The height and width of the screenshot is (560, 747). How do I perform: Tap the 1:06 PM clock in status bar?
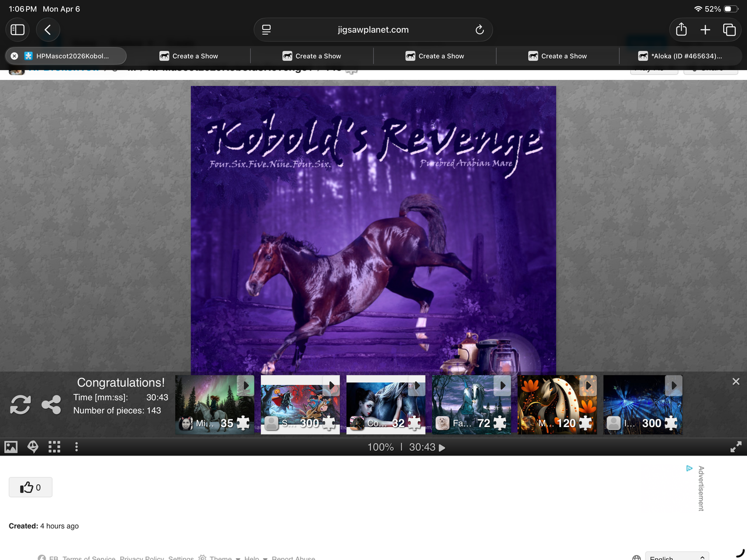(23, 9)
